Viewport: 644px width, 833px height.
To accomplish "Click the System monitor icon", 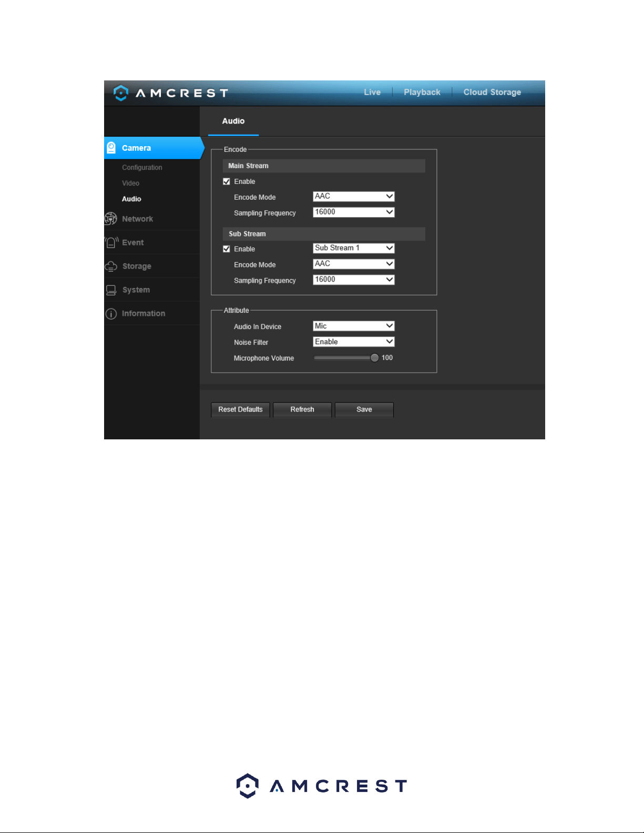I will coord(111,290).
